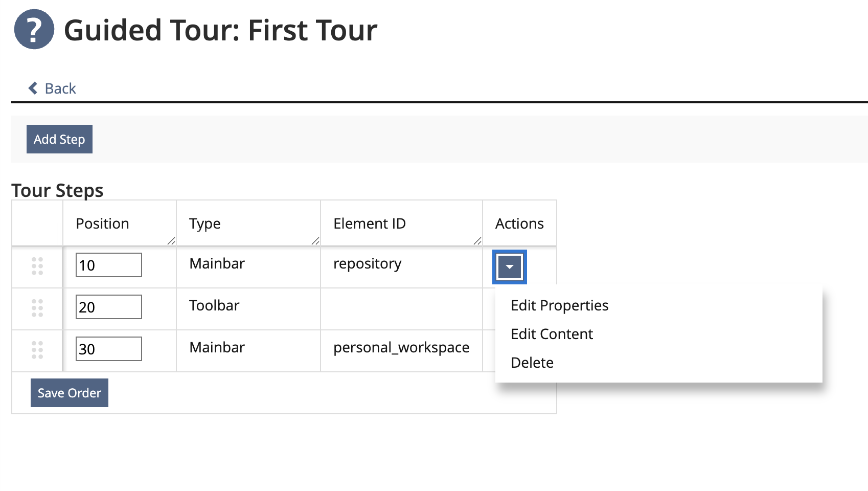Choose Edit Properties from actions menu

click(x=560, y=305)
